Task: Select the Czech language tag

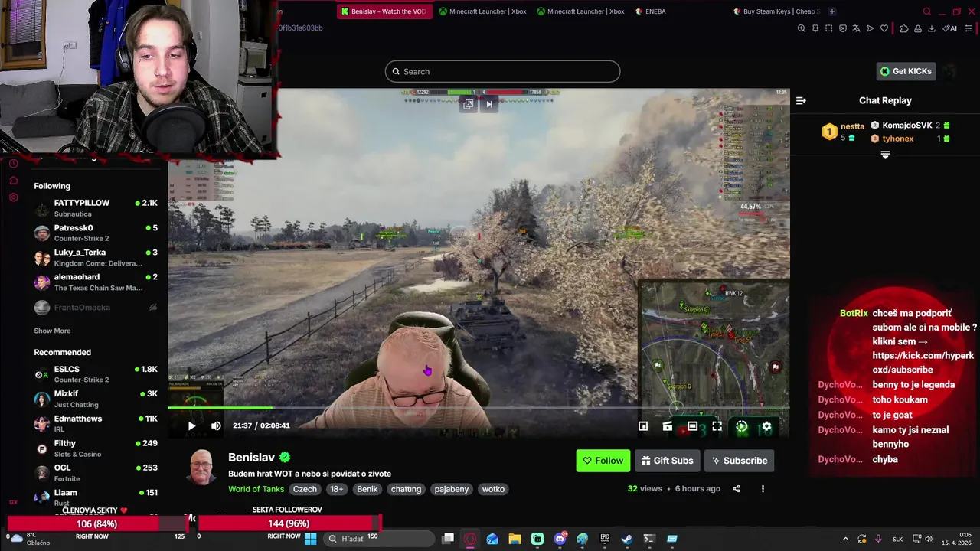Action: tap(305, 489)
